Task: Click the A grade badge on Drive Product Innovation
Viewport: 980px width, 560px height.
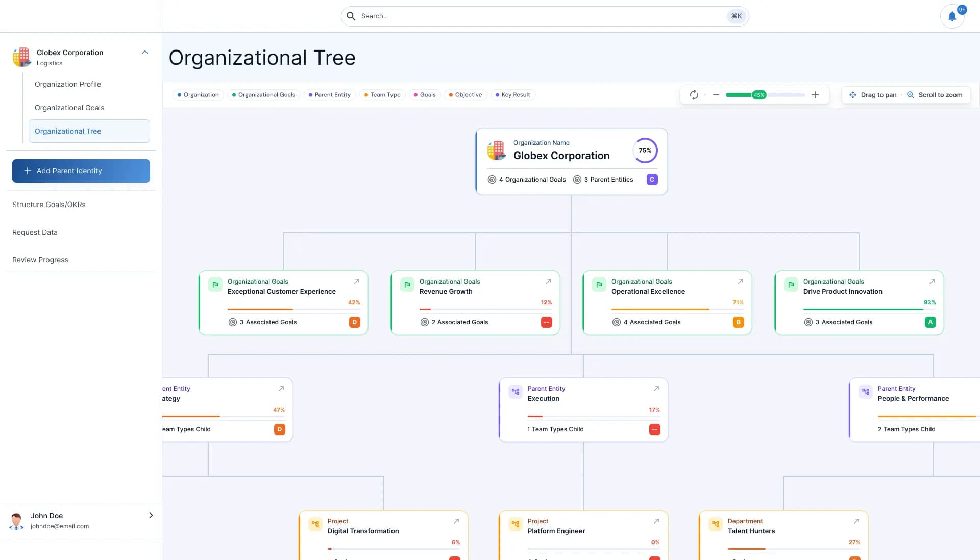Action: tap(930, 322)
